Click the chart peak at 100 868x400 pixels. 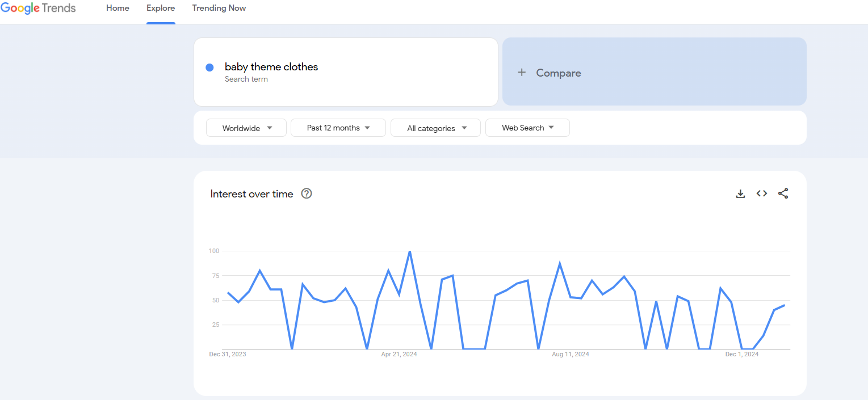point(409,251)
